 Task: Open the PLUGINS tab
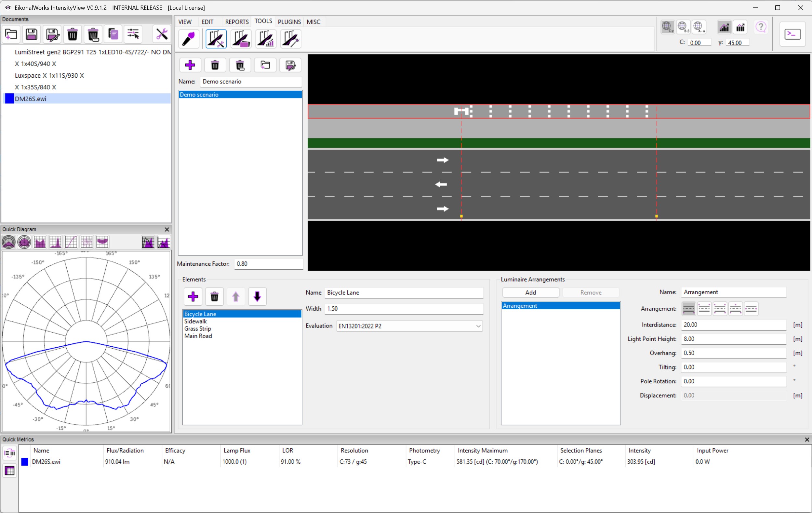(289, 22)
